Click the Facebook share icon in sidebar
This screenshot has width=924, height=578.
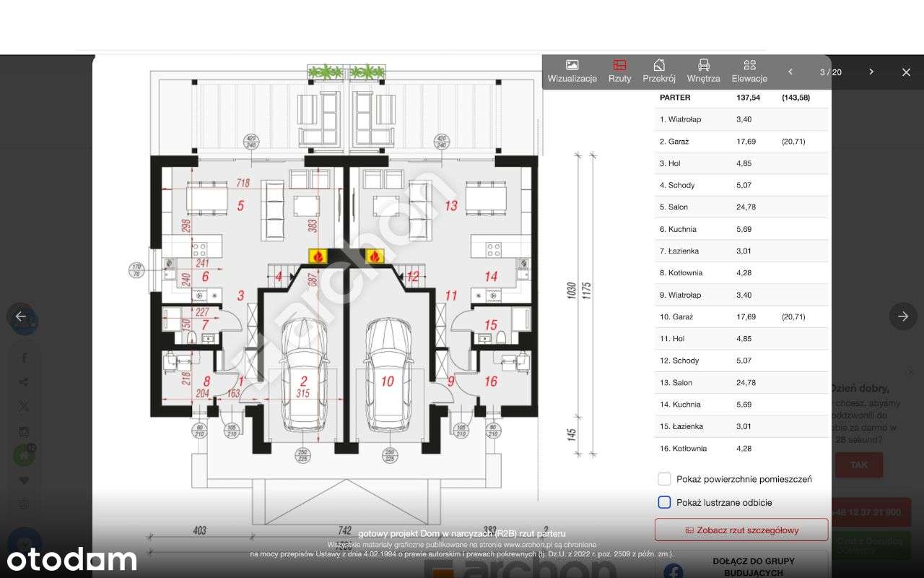tap(24, 358)
